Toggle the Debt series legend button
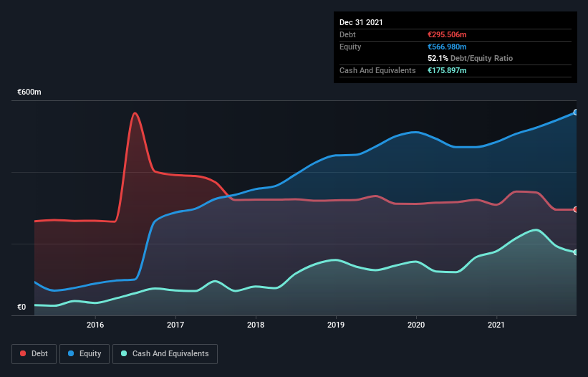 tap(34, 354)
